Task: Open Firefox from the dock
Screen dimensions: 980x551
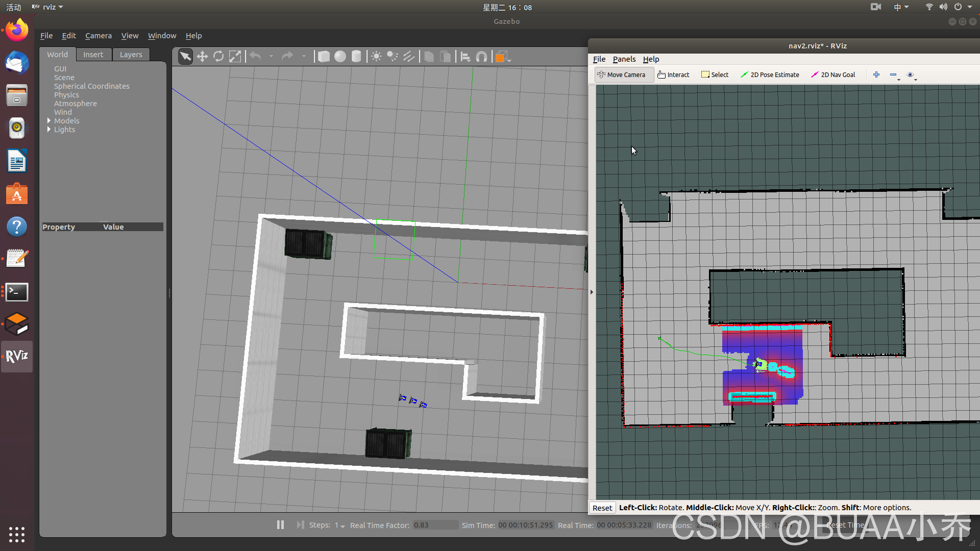Action: [x=17, y=30]
